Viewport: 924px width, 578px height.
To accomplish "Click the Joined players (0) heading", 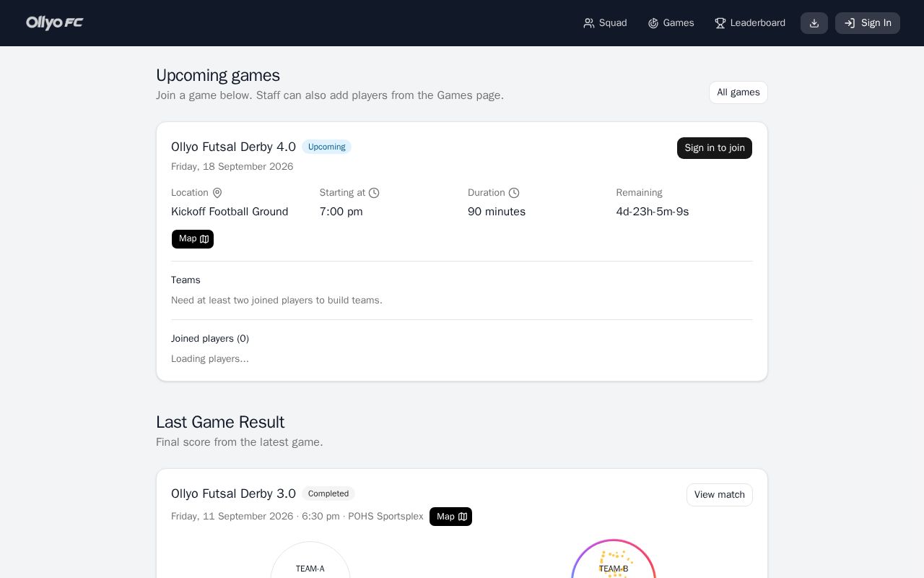I will coord(210,339).
